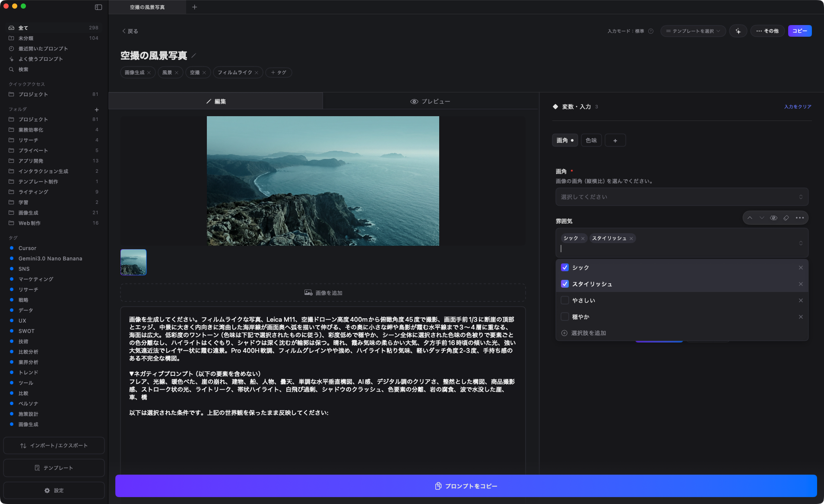Filter by Gemini3.0 Nano Banana tag
This screenshot has width=824, height=504.
pos(54,259)
